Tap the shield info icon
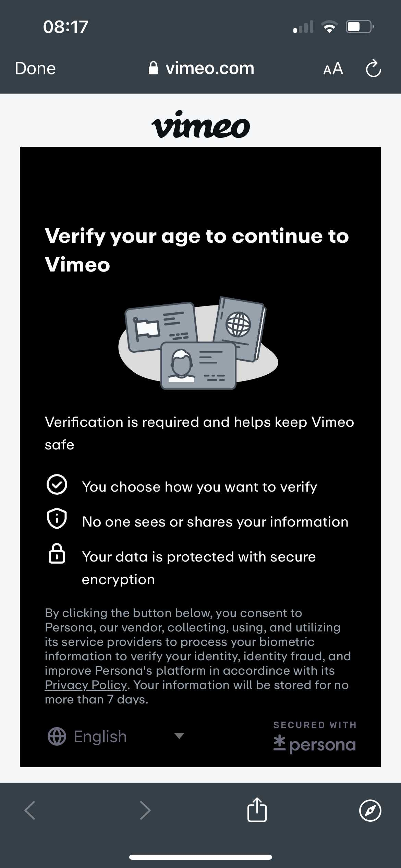The height and width of the screenshot is (868, 401). pos(57,518)
